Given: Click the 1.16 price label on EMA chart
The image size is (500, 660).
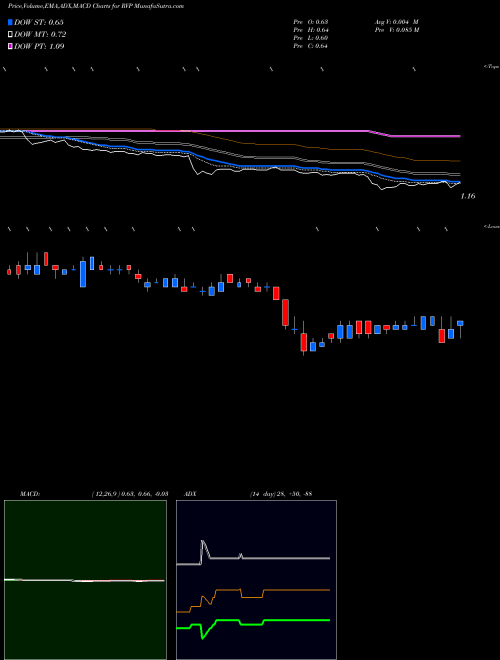Looking at the screenshot, I should pyautogui.click(x=468, y=196).
